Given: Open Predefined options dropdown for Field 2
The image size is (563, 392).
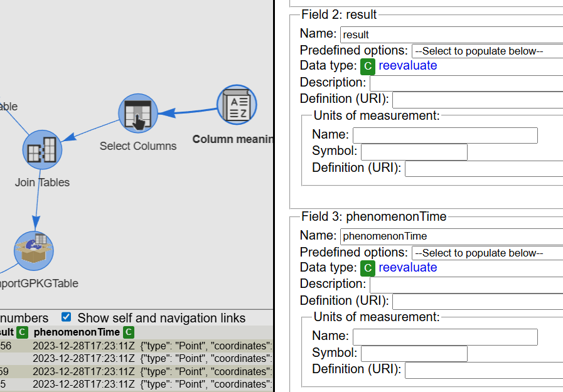Looking at the screenshot, I should pyautogui.click(x=487, y=51).
